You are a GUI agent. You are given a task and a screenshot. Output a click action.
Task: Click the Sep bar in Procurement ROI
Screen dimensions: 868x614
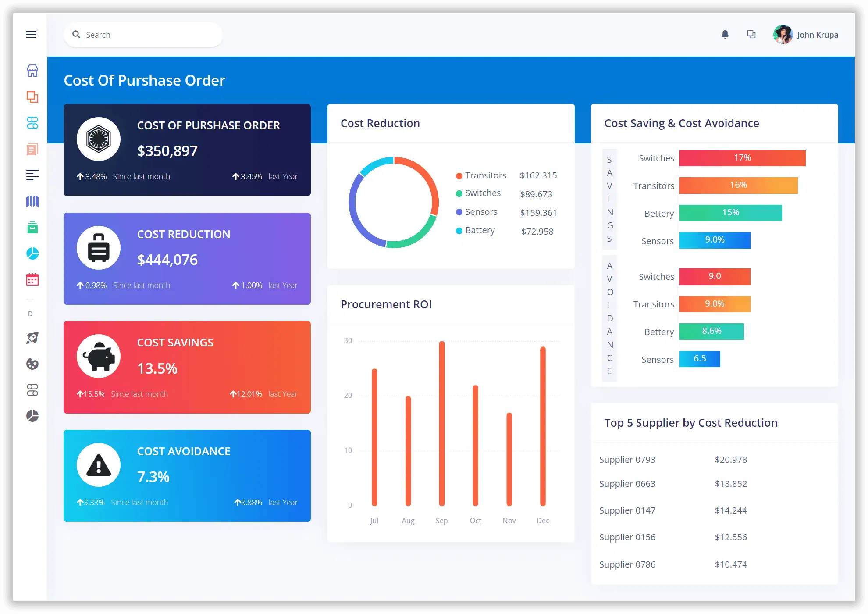442,424
